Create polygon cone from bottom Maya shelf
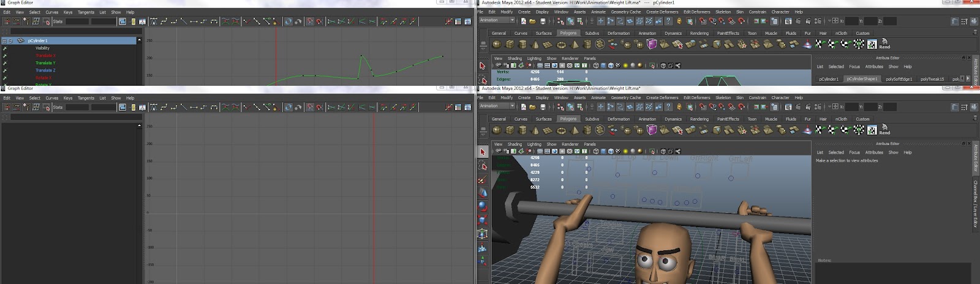Viewport: 980px width, 284px height. 535,130
